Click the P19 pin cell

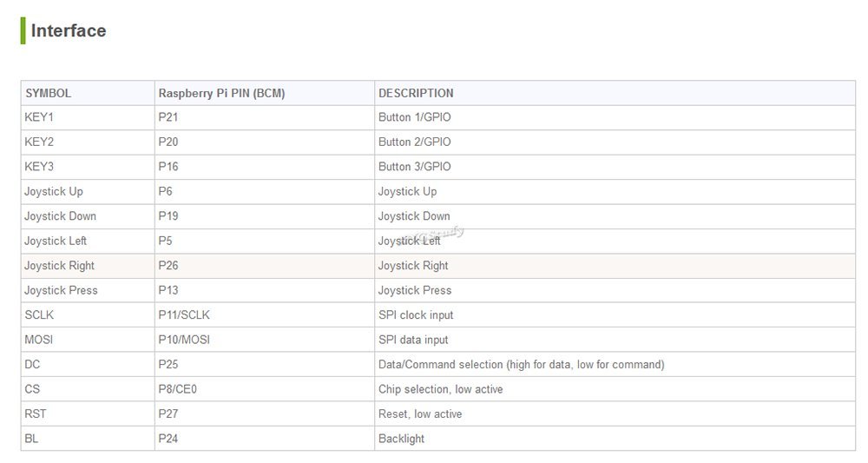click(x=168, y=216)
